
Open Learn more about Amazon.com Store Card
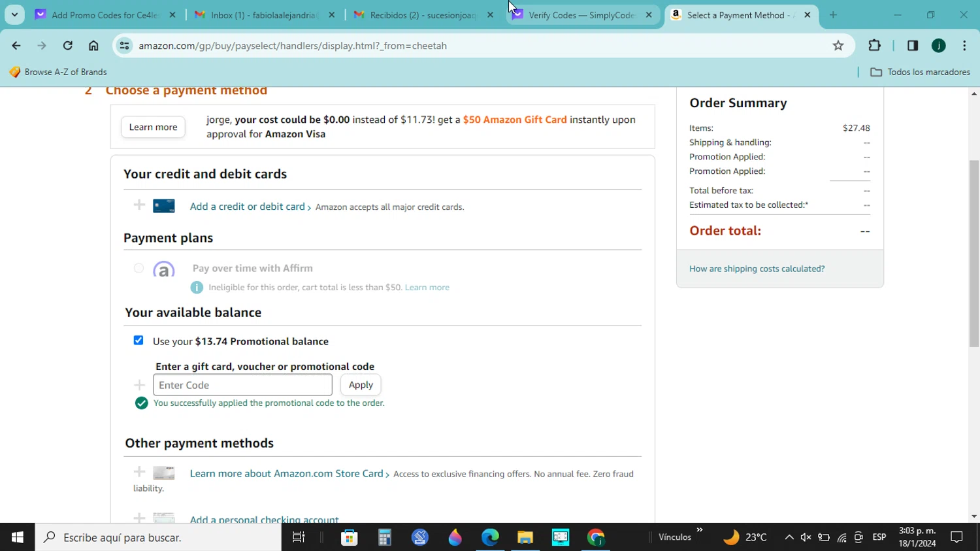(x=287, y=474)
